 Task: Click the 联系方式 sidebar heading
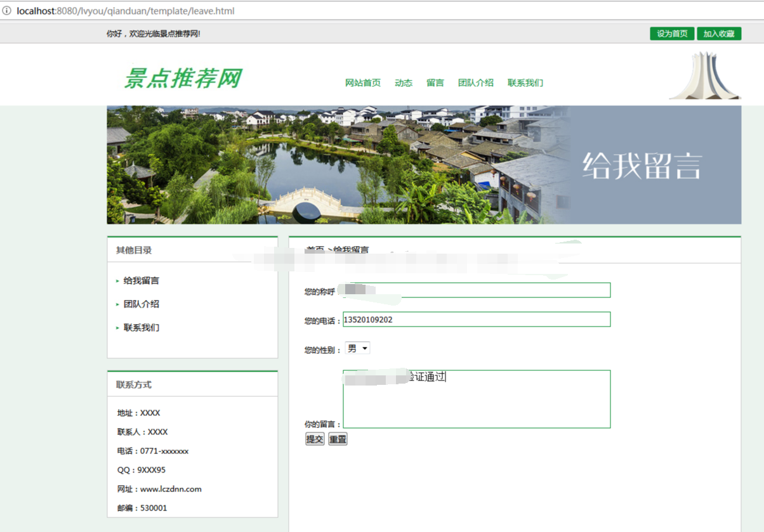point(134,385)
